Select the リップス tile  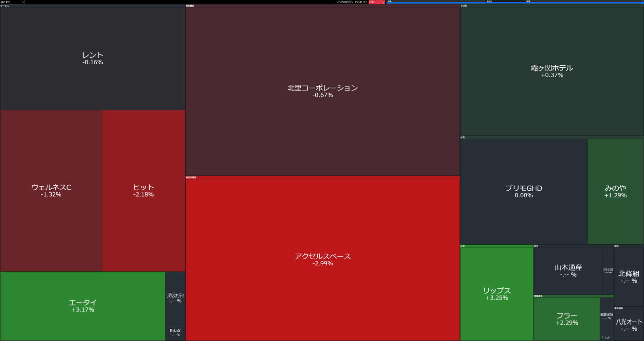click(497, 294)
